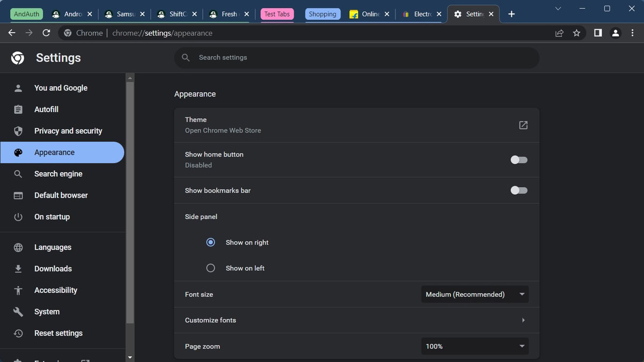Reload the page with refresh icon

click(x=46, y=33)
